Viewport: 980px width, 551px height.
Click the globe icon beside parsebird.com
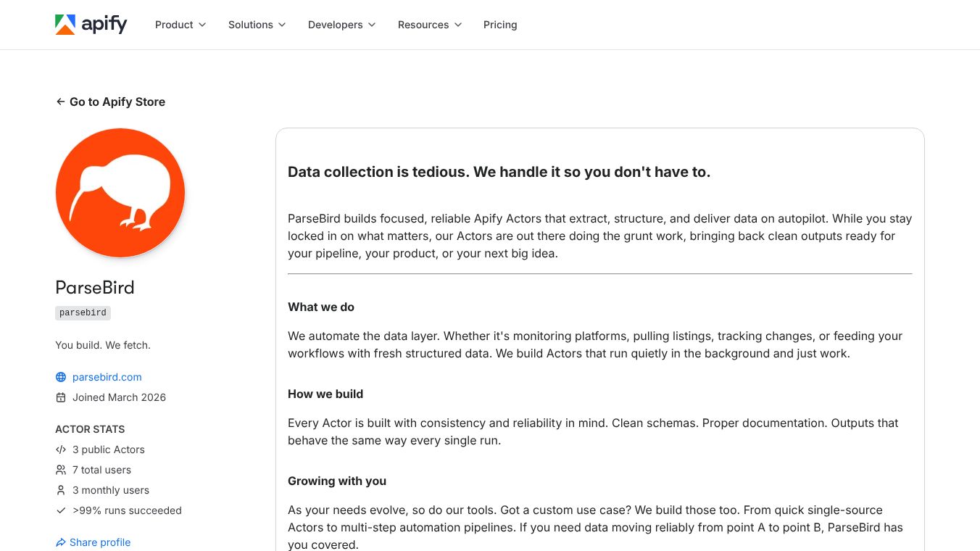[60, 377]
